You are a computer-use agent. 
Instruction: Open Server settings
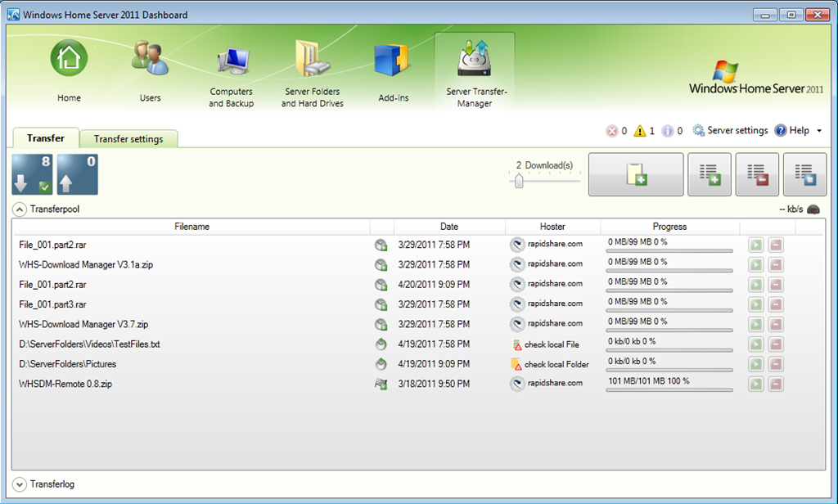pos(730,130)
